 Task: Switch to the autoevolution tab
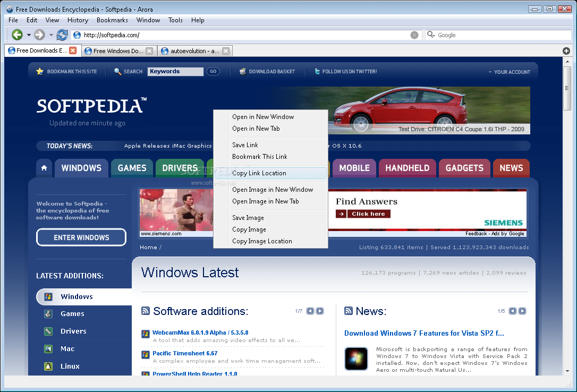pyautogui.click(x=194, y=51)
